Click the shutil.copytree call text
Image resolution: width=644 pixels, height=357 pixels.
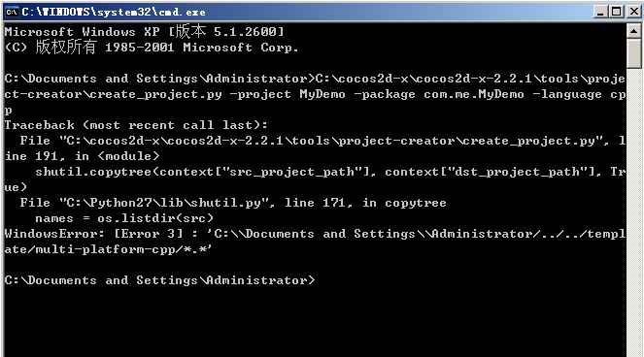pos(93,172)
